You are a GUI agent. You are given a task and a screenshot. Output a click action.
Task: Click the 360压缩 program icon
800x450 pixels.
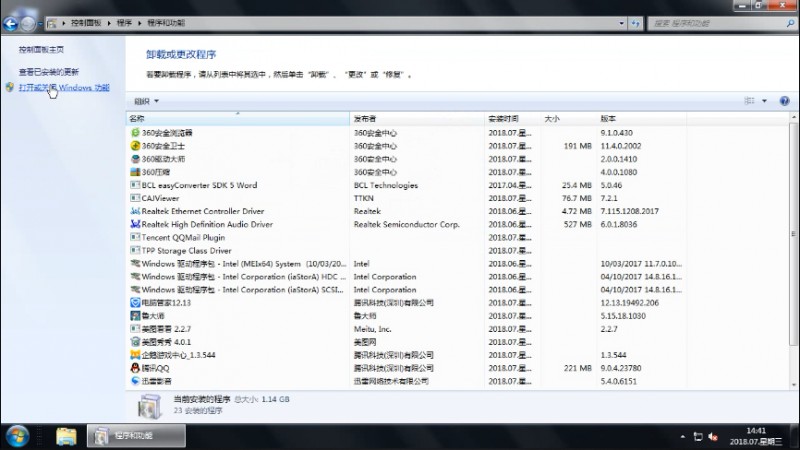coord(135,172)
